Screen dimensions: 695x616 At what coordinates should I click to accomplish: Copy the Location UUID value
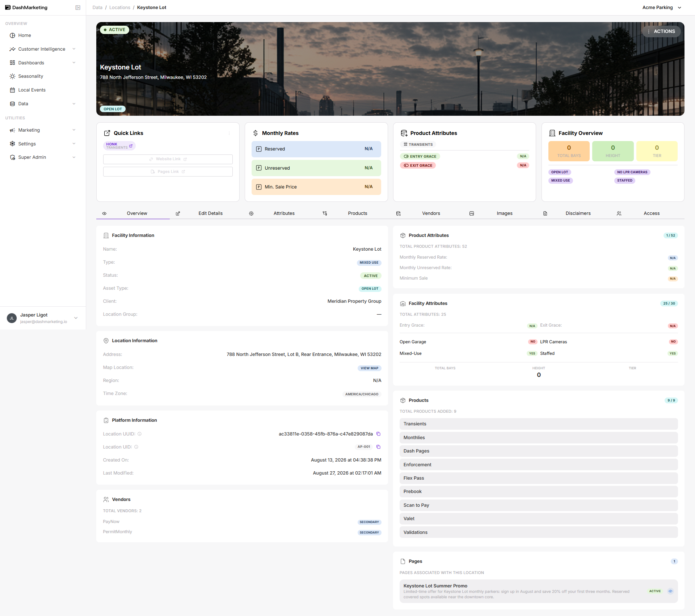(378, 434)
